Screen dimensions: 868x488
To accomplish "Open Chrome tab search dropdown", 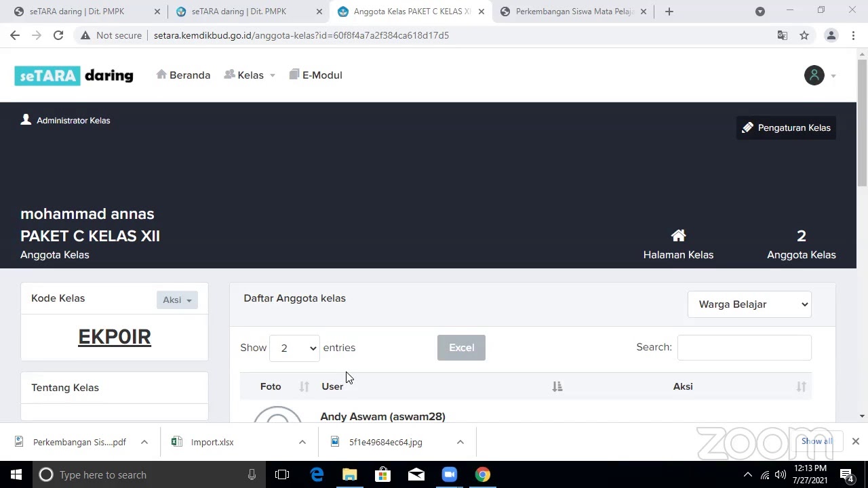I will [760, 12].
